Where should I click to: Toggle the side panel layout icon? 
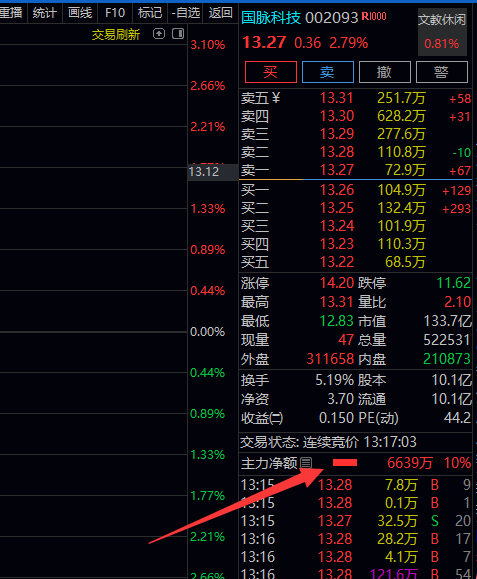(x=178, y=34)
